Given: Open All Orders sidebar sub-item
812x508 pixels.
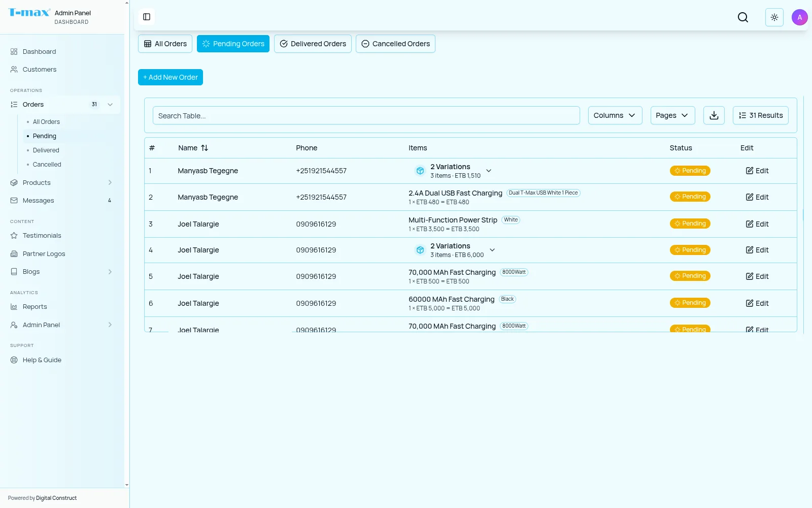Looking at the screenshot, I should tap(46, 122).
